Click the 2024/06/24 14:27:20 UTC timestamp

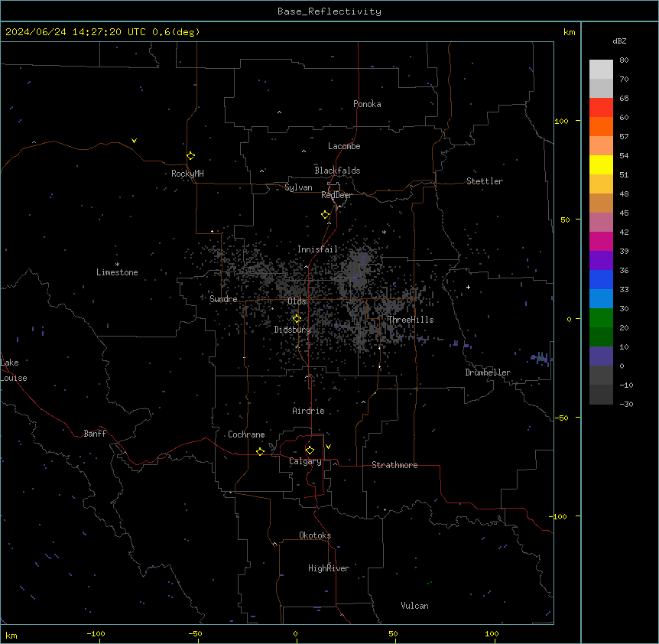pos(76,32)
